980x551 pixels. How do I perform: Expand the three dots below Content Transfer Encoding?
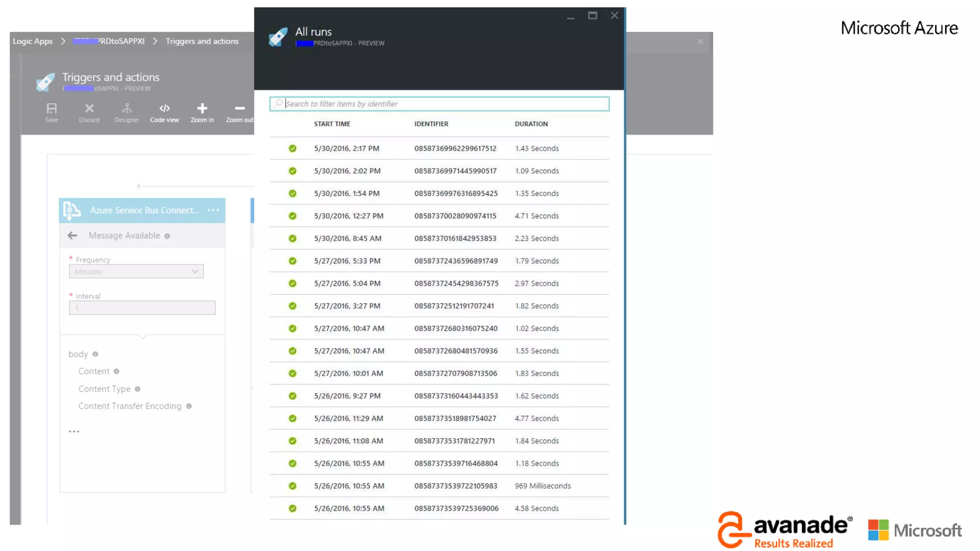74,431
